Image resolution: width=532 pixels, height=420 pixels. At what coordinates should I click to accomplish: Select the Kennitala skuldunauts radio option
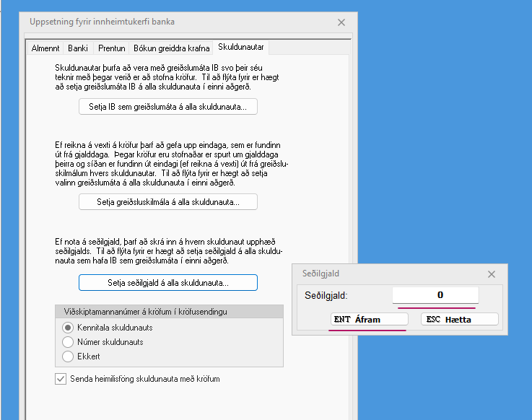pos(69,328)
